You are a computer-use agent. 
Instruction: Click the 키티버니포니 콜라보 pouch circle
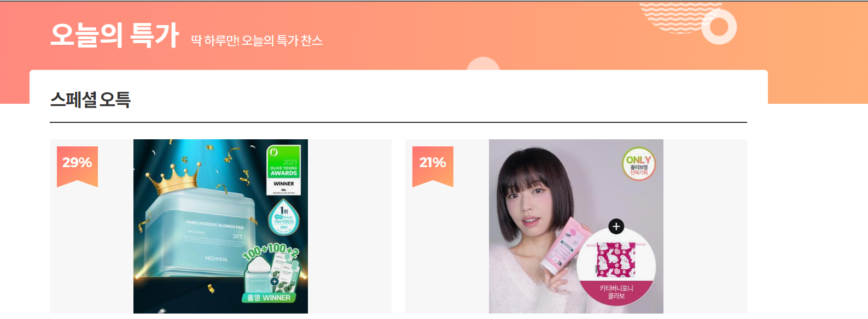point(616,268)
